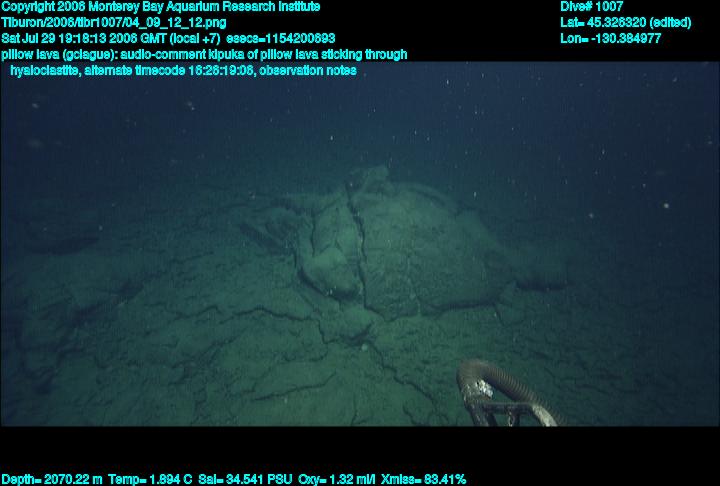
Task: Click the esecs=1154200693 value
Action: pyautogui.click(x=281, y=38)
